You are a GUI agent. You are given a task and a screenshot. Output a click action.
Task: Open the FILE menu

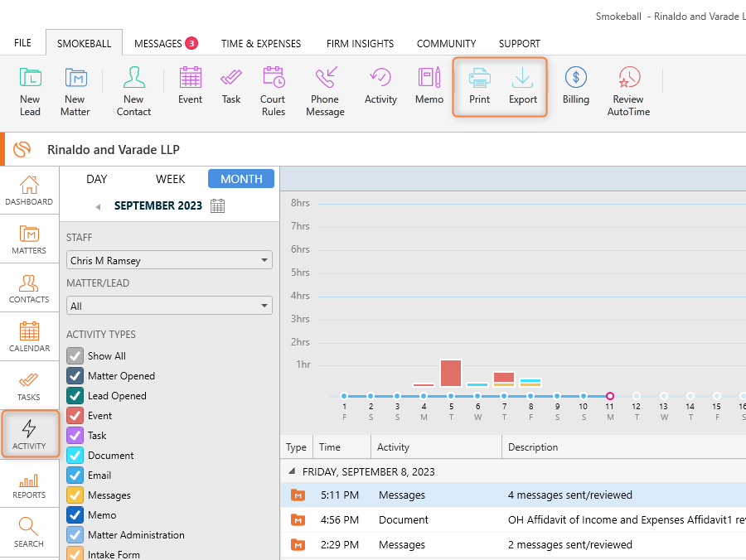(x=23, y=43)
